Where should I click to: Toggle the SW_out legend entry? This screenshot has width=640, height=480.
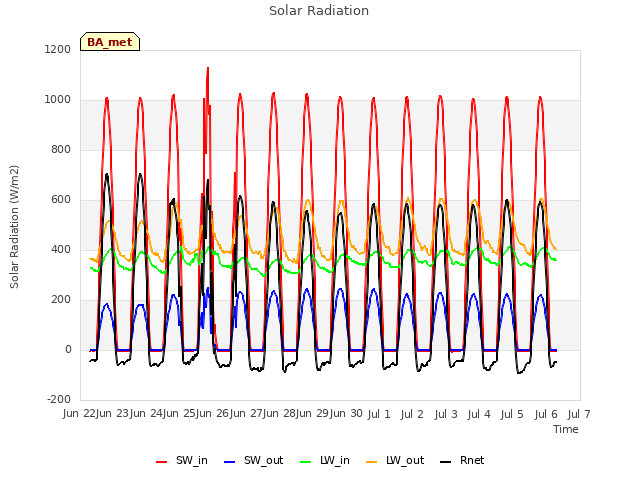pyautogui.click(x=253, y=460)
